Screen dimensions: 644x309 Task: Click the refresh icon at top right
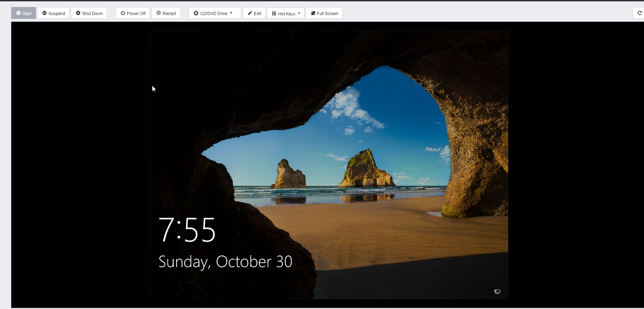(639, 13)
